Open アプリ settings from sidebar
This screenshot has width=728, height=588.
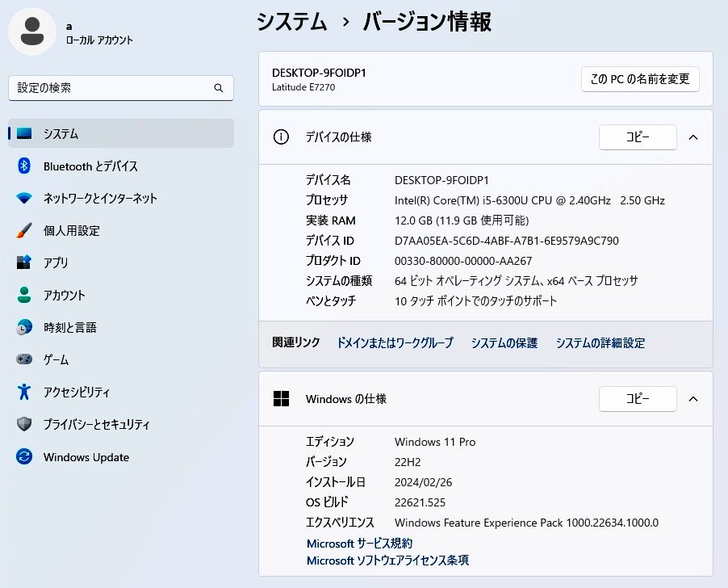coord(121,262)
